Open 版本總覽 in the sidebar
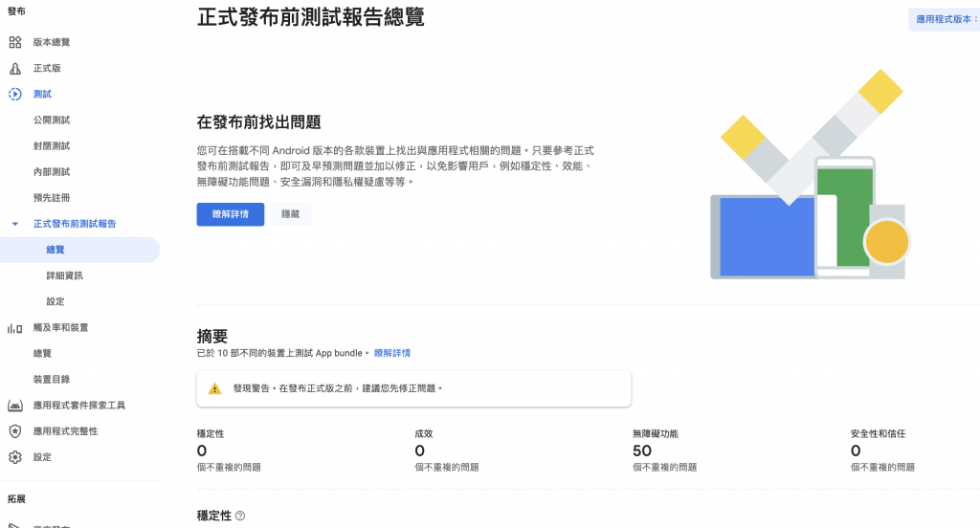Image resolution: width=980 pixels, height=528 pixels. (x=52, y=42)
